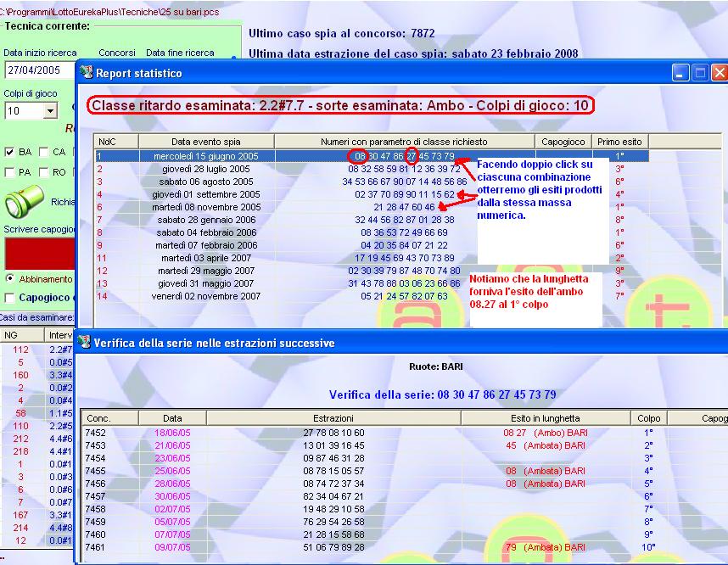Check the RO wheel checkbox
This screenshot has width=728, height=565.
coord(43,172)
